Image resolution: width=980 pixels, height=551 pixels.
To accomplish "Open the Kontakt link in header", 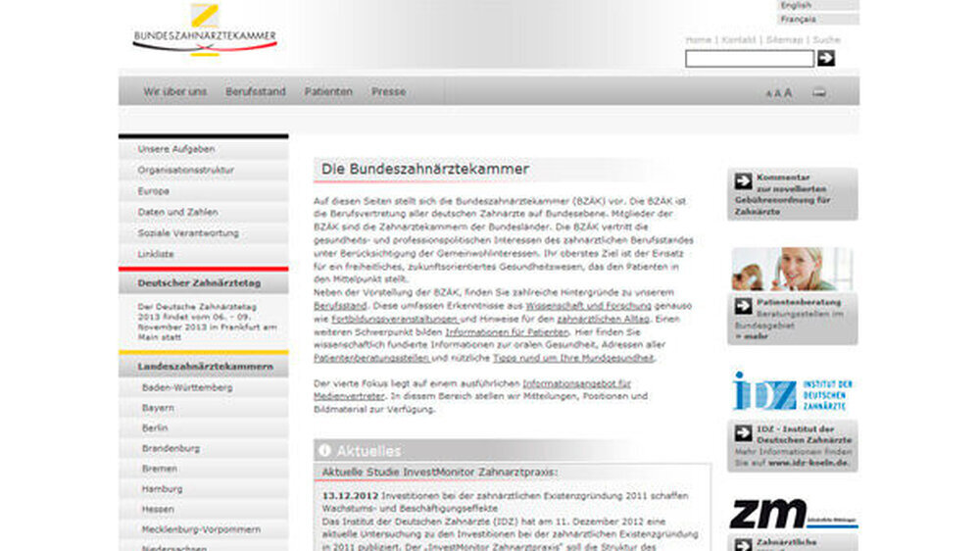I will [x=738, y=40].
